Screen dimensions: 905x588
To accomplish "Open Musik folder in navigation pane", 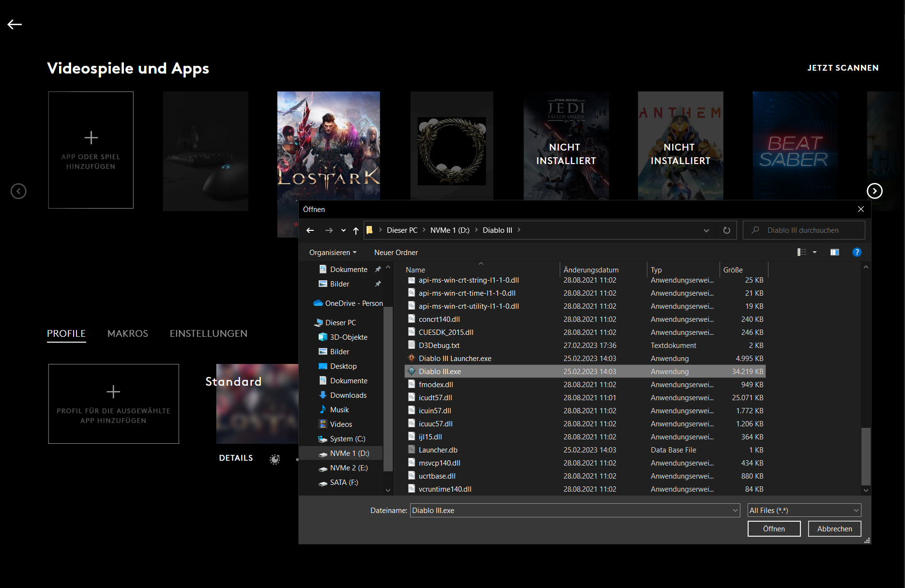I will point(339,410).
